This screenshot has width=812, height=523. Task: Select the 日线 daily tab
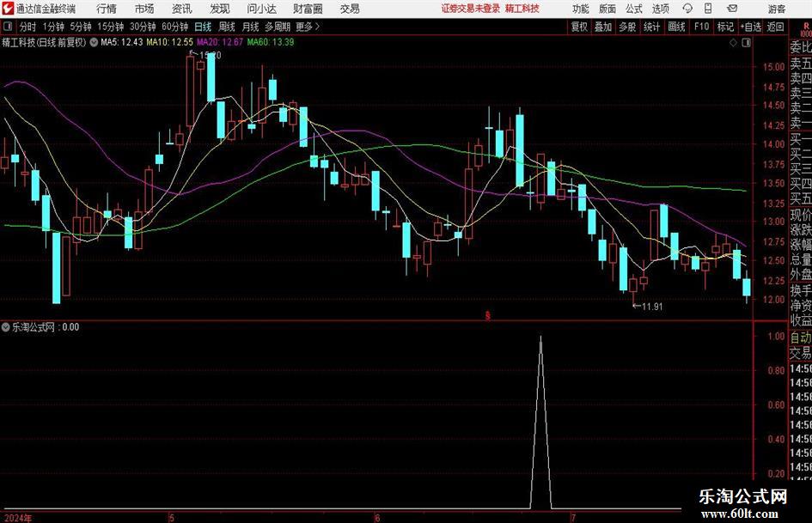pos(203,27)
